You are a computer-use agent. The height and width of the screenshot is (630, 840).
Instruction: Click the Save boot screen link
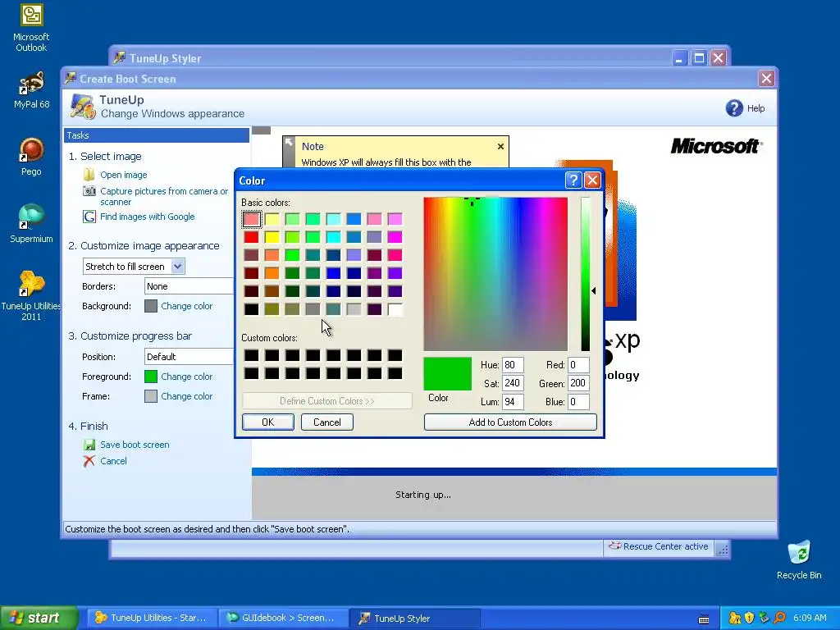(x=135, y=445)
